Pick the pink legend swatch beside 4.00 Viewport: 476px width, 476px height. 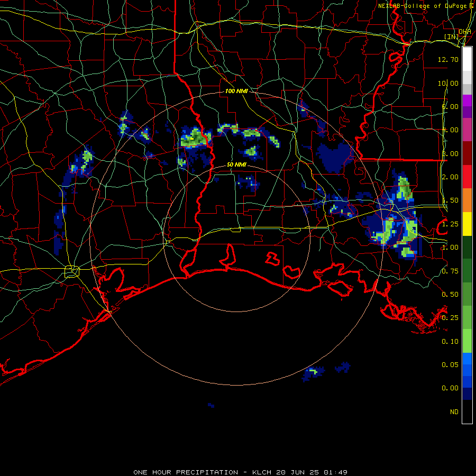click(467, 130)
